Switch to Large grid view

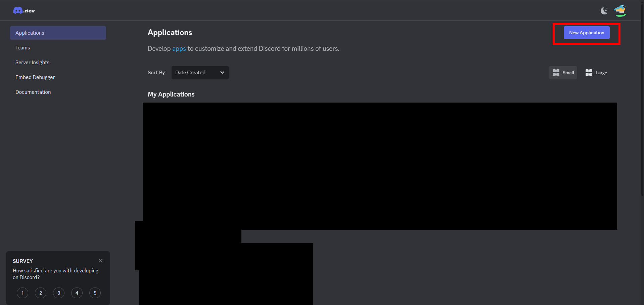[596, 73]
